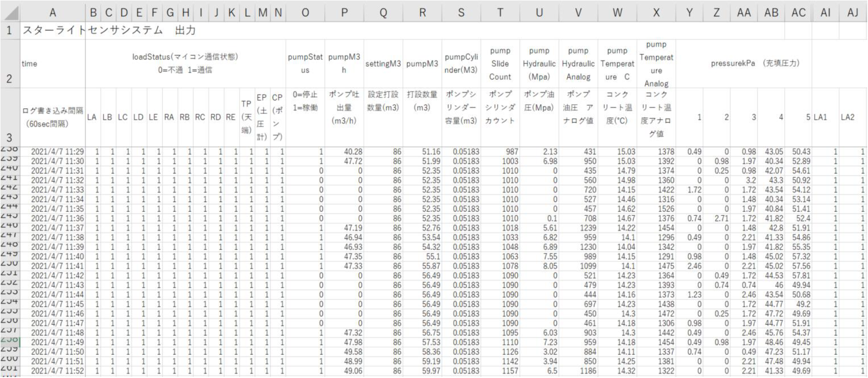Select column W header

coord(617,13)
